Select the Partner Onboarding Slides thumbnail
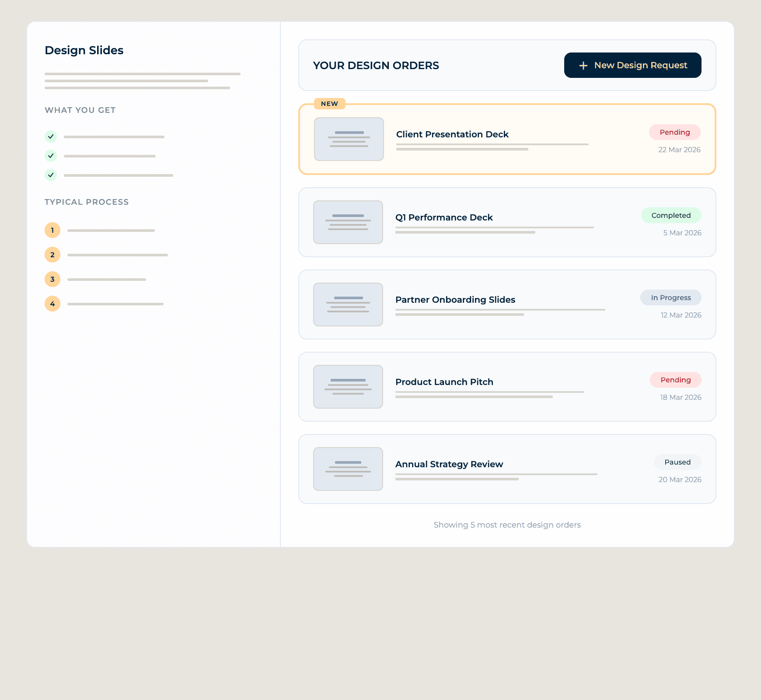The height and width of the screenshot is (700, 761). (x=348, y=304)
